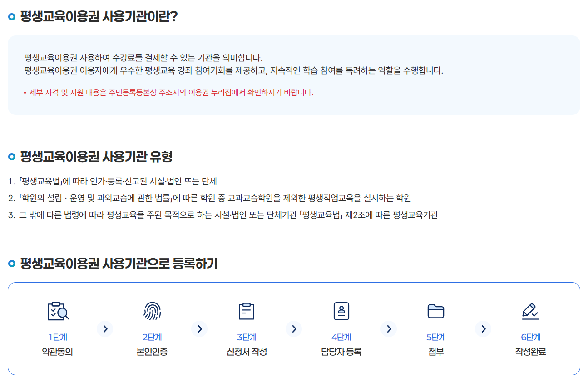Click the bullet icon beside 평생교육이용권 사용기관이란?
588x378 pixels.
[12, 17]
